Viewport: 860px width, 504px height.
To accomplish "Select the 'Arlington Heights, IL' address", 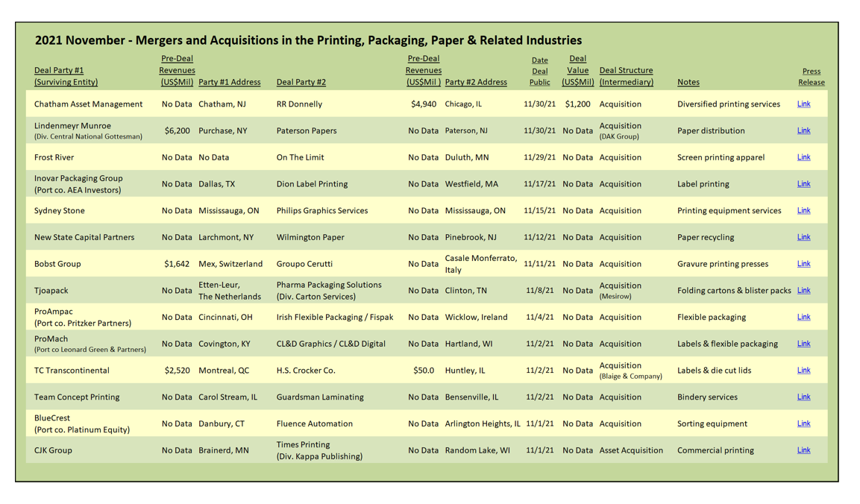I will 483,424.
